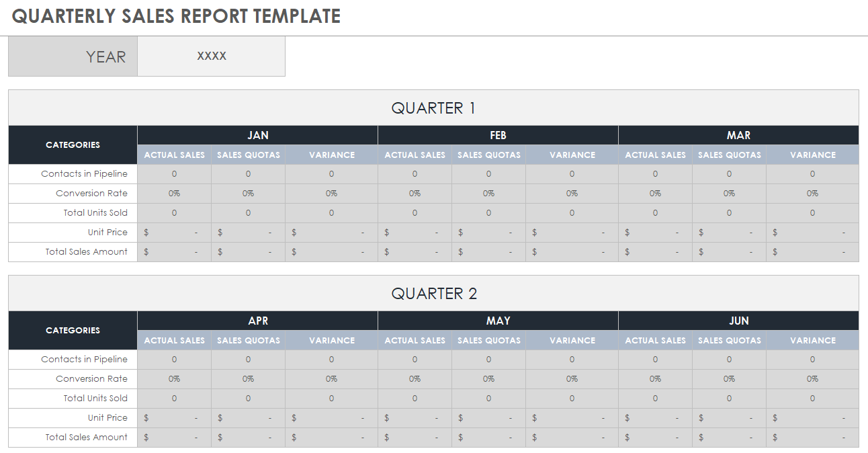Screen dimensions: 868x453
Task: Select MAR Variance Total Sales Amount cell in Quarter 1
Action: 813,251
